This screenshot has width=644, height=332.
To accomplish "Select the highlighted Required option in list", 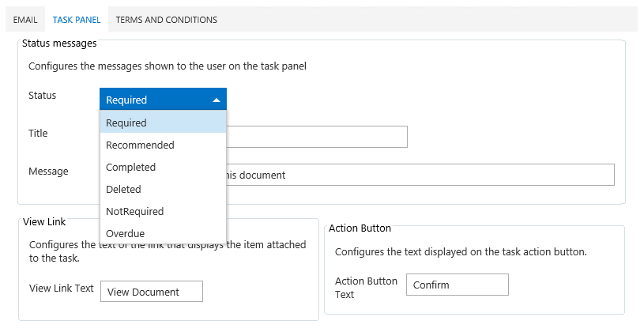I will tap(163, 123).
